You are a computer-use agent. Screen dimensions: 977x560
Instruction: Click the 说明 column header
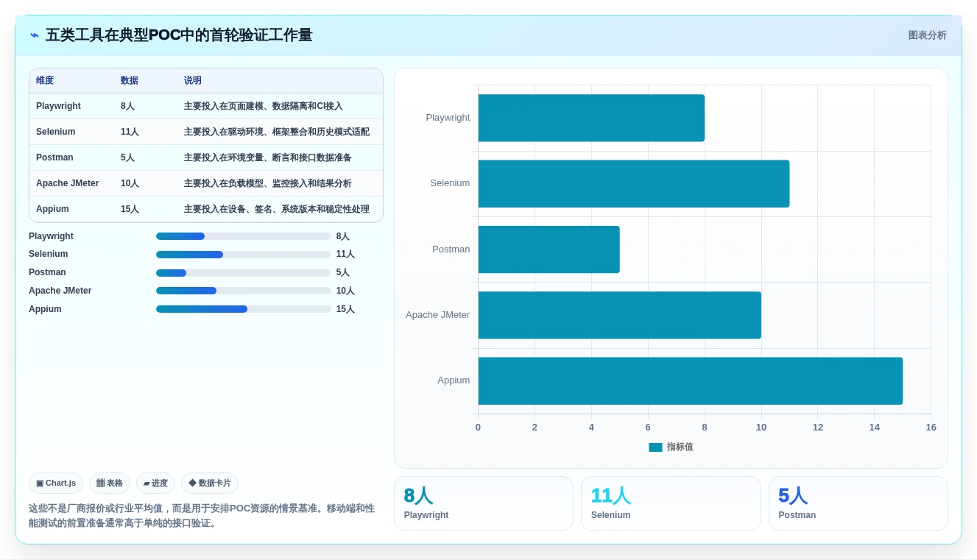[x=193, y=80]
